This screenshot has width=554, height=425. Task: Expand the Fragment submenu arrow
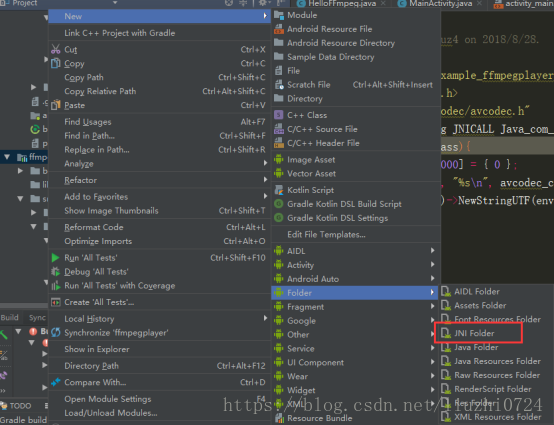pos(432,306)
